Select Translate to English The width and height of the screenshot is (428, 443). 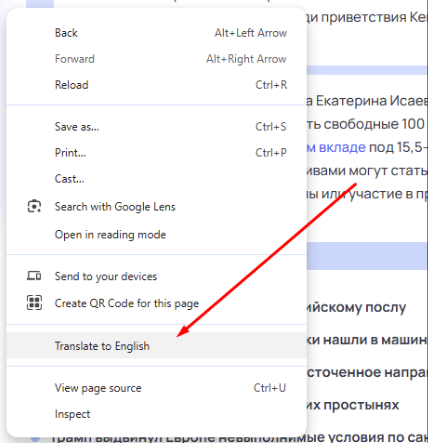[x=156, y=346]
